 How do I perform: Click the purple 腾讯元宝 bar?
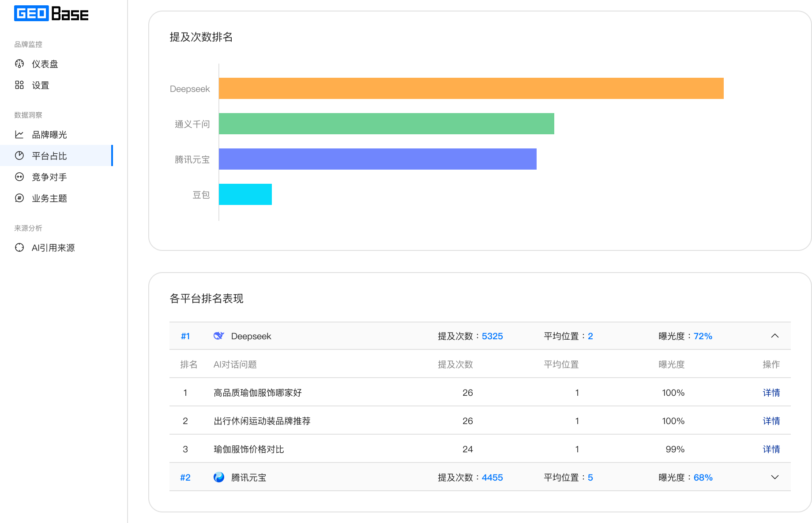378,159
